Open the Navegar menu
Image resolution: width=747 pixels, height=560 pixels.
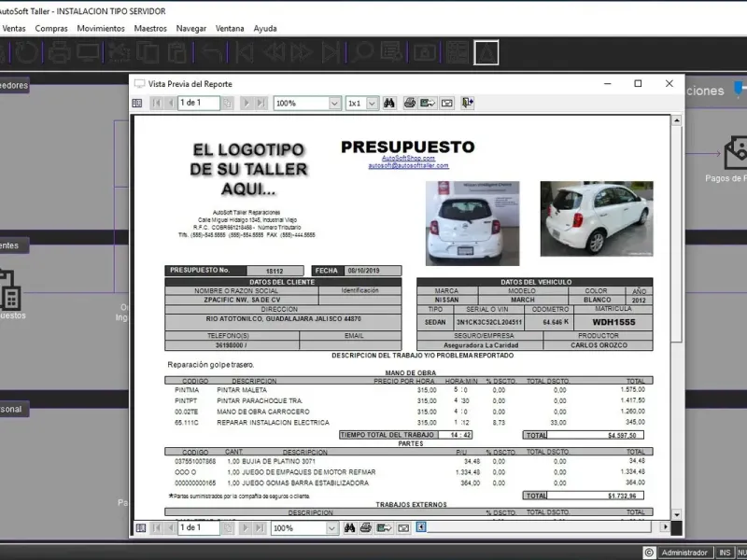coord(191,29)
